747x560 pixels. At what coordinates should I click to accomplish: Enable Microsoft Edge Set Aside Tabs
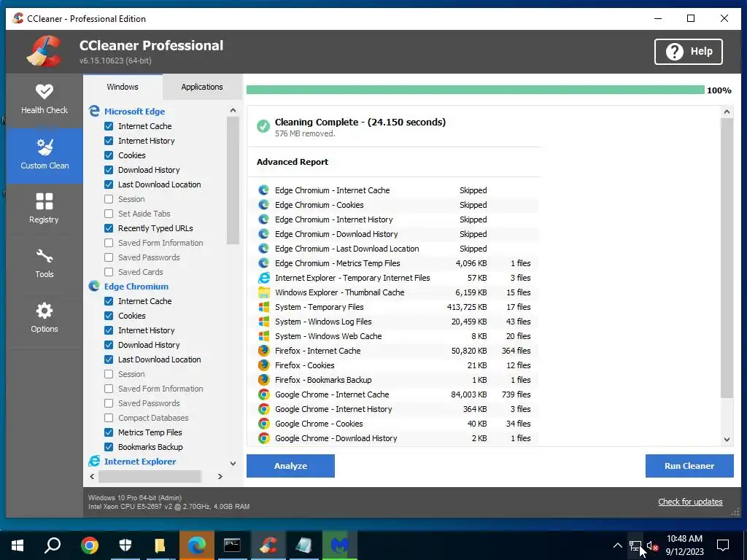[x=109, y=214]
